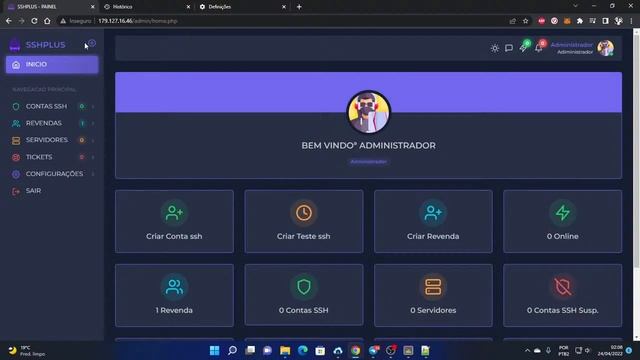Viewport: 640px width, 360px height.
Task: Open taskbar Search magnifier
Action: (232, 350)
